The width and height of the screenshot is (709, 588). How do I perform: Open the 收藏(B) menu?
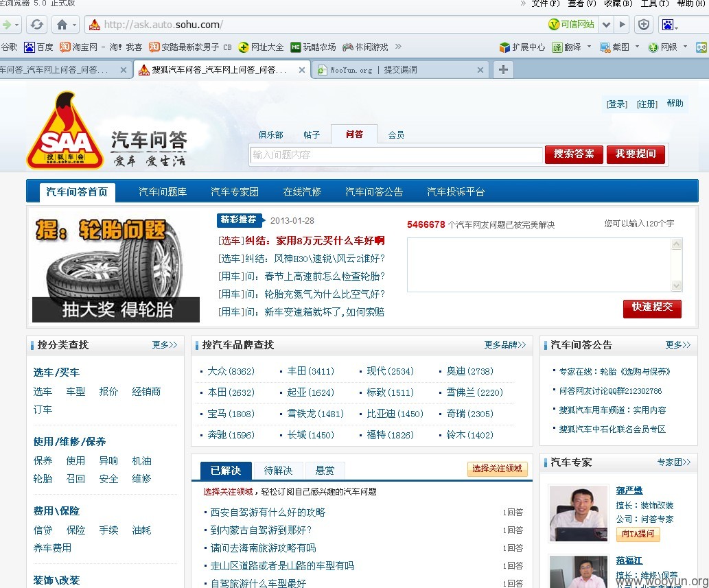pos(618,3)
